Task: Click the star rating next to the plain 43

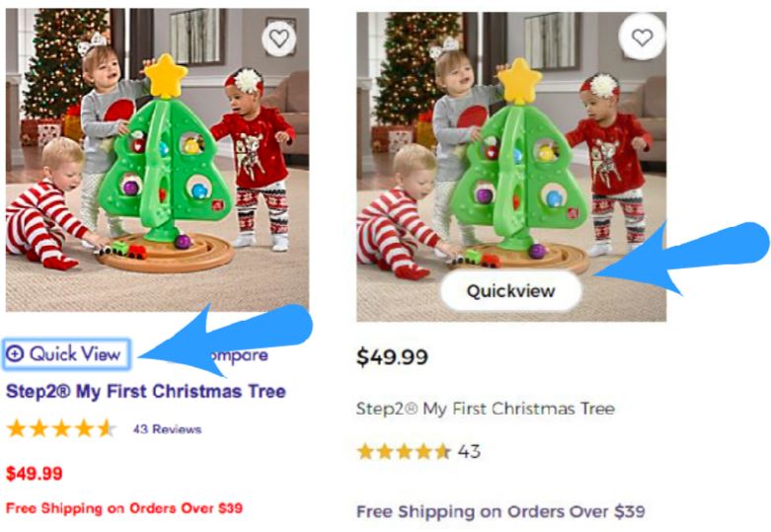Action: [404, 451]
